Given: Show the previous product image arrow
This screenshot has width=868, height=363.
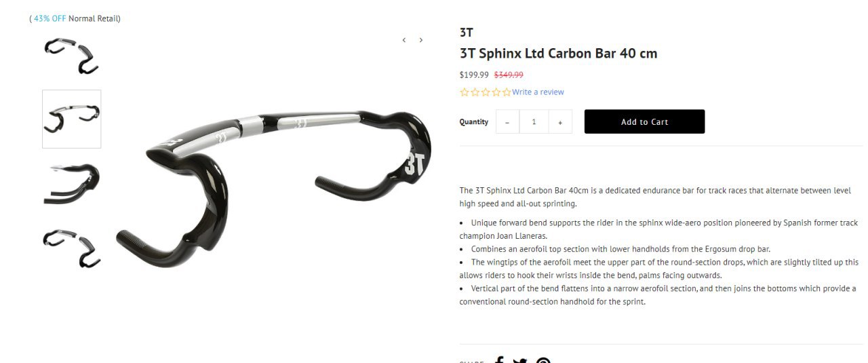Looking at the screenshot, I should coord(404,40).
